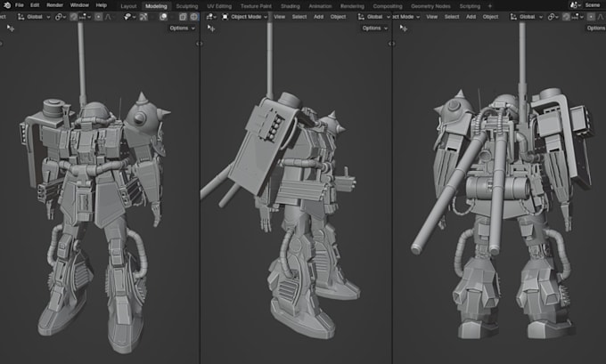Open Object menu in middle viewport

[x=338, y=17]
